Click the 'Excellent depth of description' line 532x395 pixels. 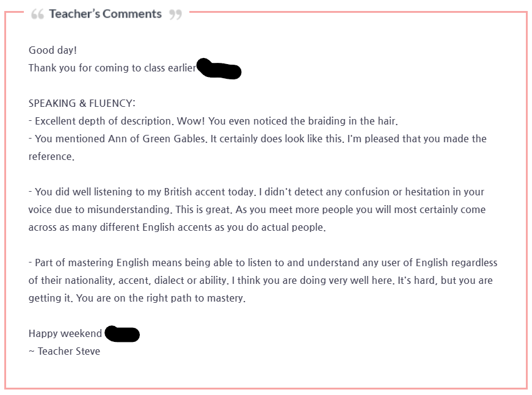tap(213, 121)
